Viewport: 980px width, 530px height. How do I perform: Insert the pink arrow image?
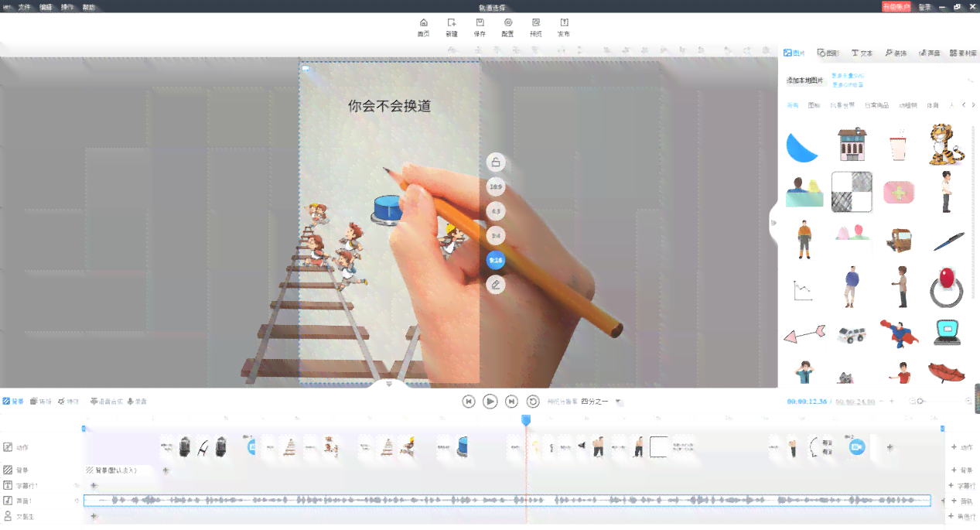tap(804, 334)
